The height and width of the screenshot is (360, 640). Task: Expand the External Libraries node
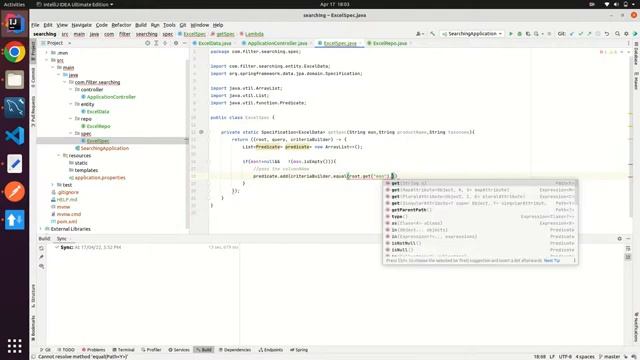click(41, 229)
